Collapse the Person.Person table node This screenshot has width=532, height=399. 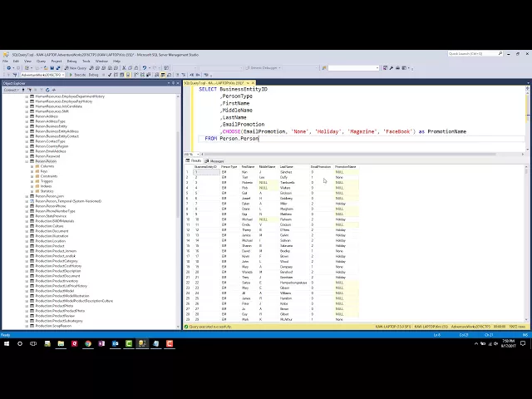(27, 161)
